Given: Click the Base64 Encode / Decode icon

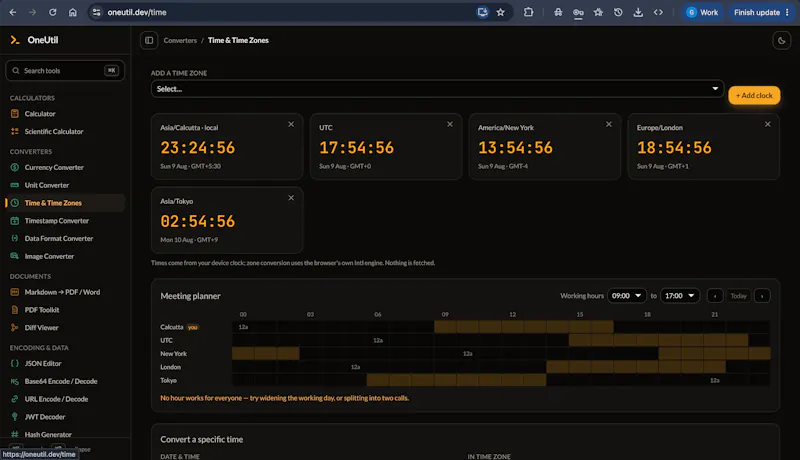Looking at the screenshot, I should click(x=15, y=381).
